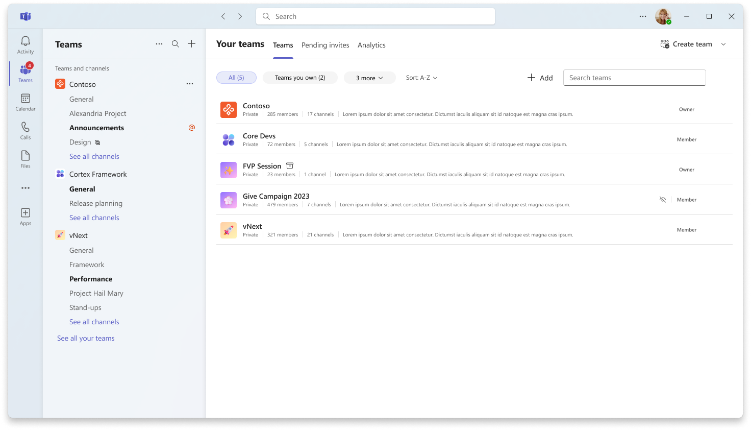Click the Contoso team avatar in the list
This screenshot has width=751, height=430.
pyautogui.click(x=228, y=110)
